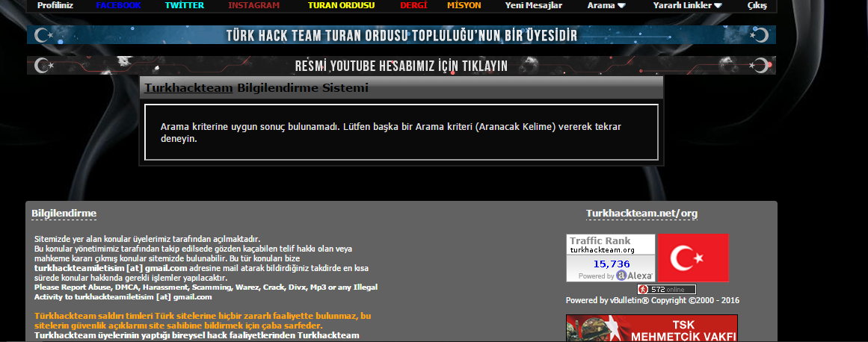Open the MİSYON navbar item

(464, 5)
